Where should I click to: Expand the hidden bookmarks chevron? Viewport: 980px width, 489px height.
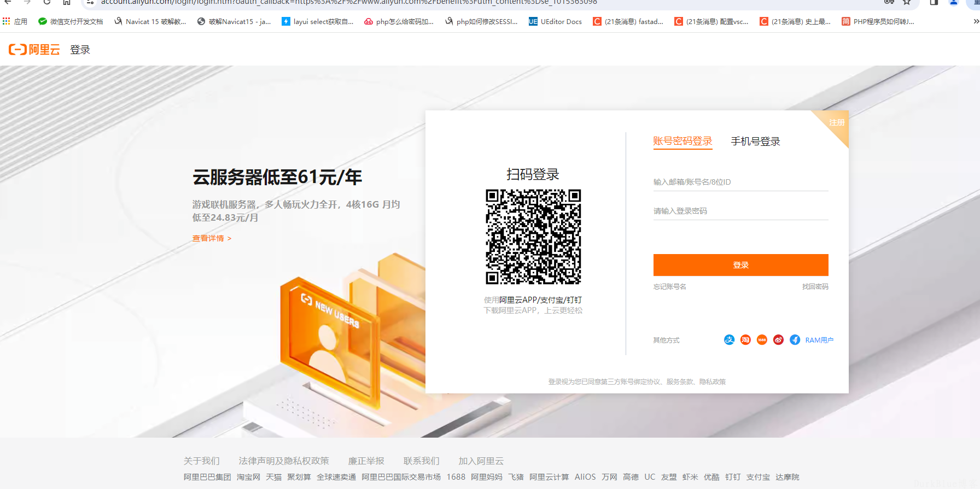pos(976,22)
